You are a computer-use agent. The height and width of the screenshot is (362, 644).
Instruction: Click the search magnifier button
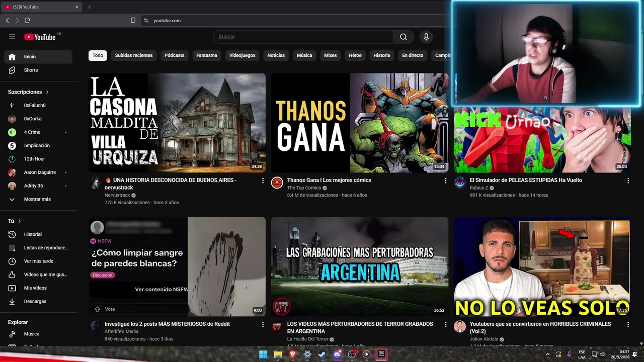[404, 37]
